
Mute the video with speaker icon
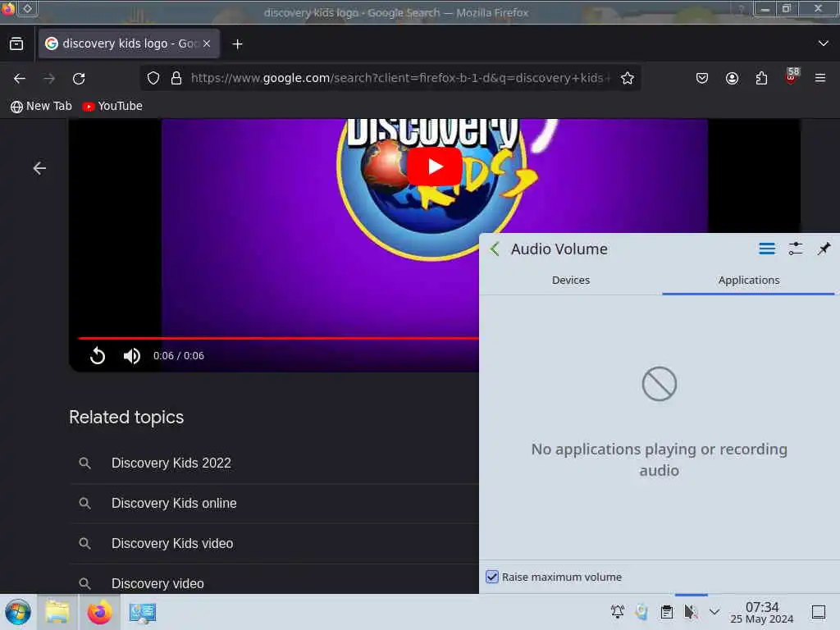131,356
